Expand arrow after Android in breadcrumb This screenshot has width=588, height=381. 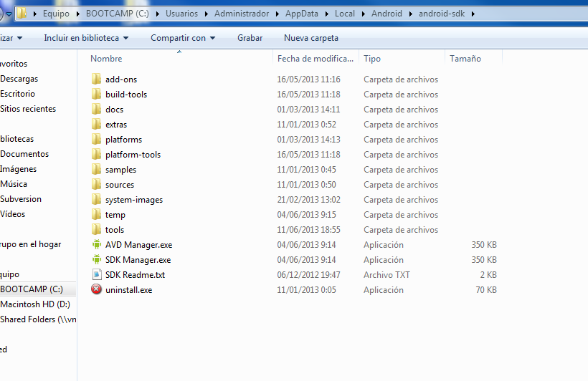coord(411,14)
